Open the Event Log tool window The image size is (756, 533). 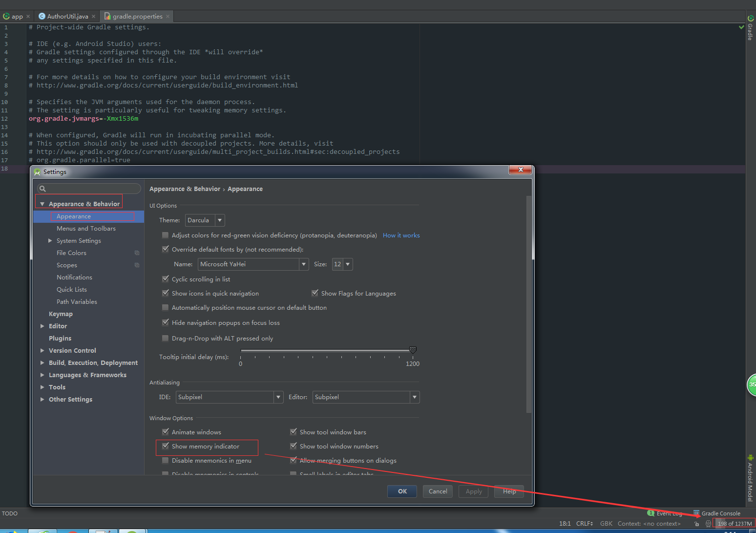pyautogui.click(x=669, y=513)
